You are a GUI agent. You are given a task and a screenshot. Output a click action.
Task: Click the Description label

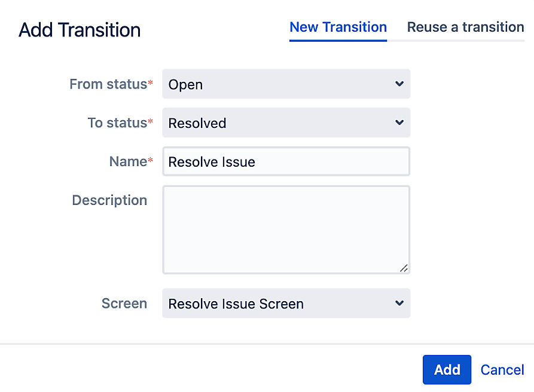(109, 200)
